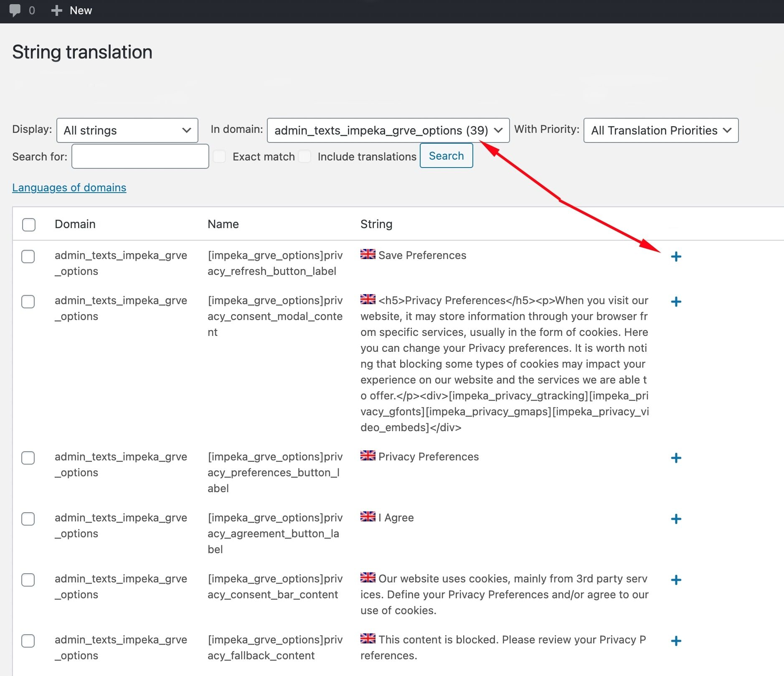Viewport: 784px width, 676px height.
Task: Click the UK flag beside Save Preferences
Action: (x=368, y=254)
